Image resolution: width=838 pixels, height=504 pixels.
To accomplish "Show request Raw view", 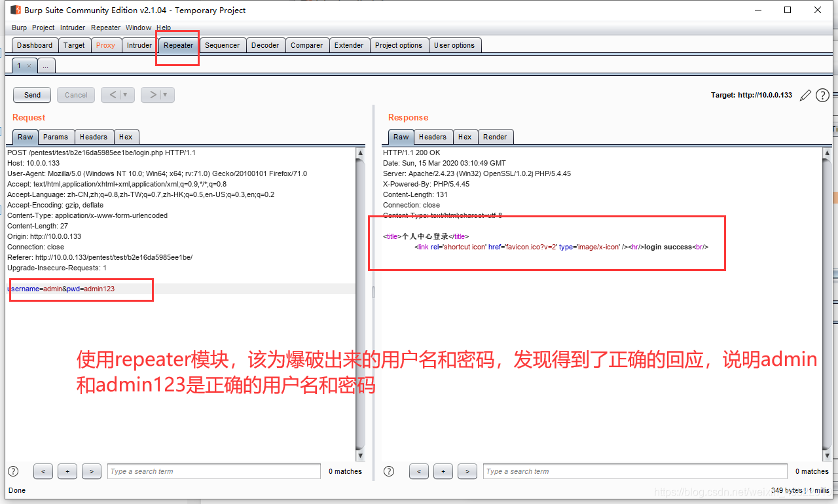I will click(25, 137).
